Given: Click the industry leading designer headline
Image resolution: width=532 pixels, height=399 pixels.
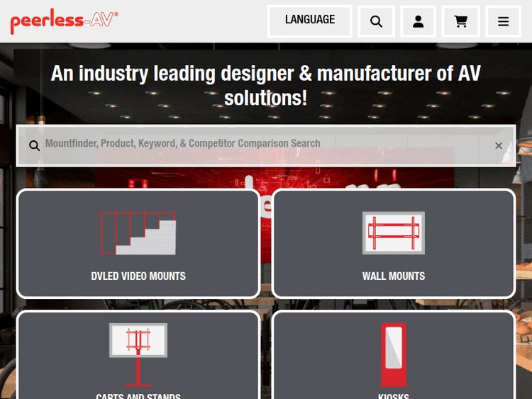Looking at the screenshot, I should click(x=266, y=85).
